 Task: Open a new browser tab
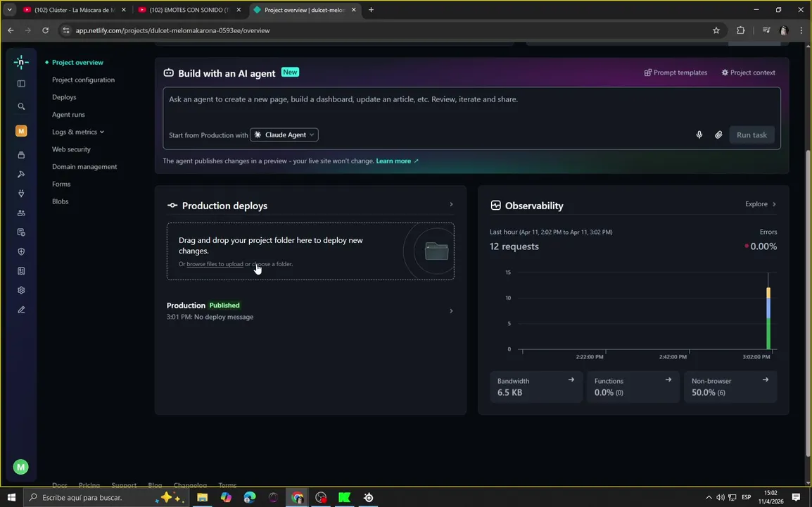(x=371, y=10)
